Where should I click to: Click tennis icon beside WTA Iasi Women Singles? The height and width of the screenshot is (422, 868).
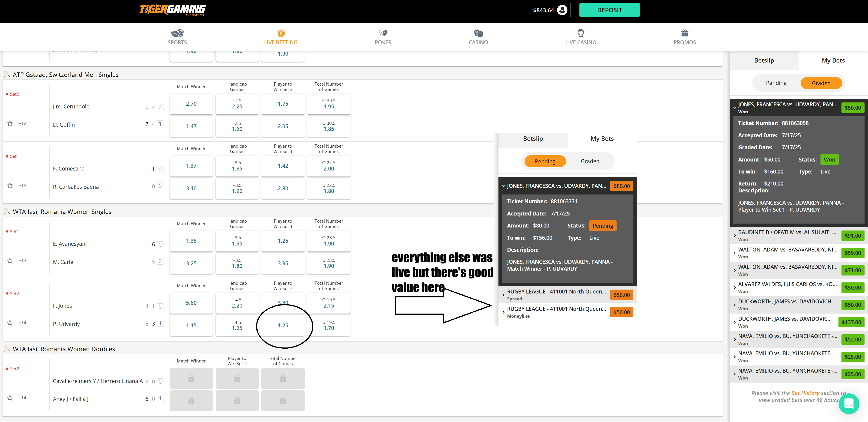[x=7, y=211]
